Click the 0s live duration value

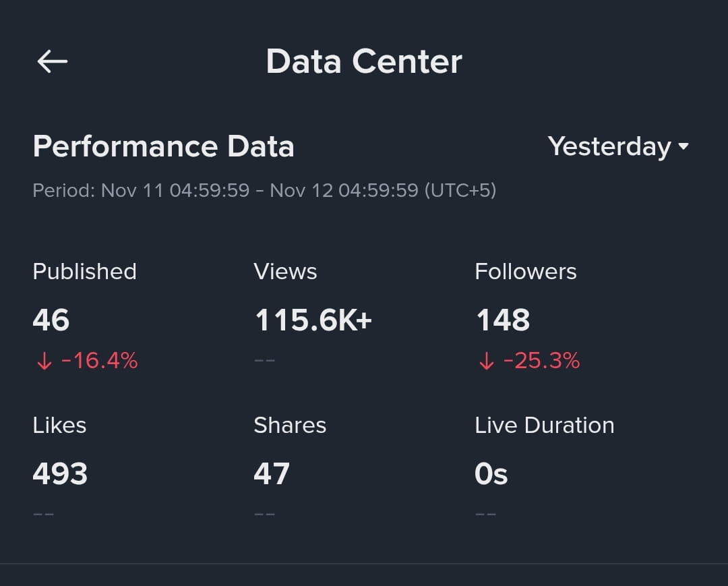pos(491,473)
